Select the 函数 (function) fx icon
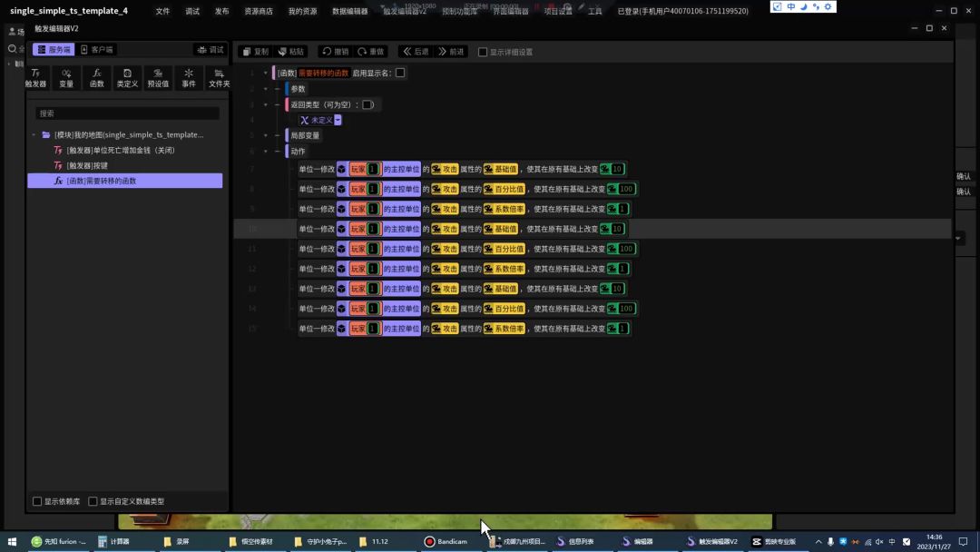 (96, 77)
